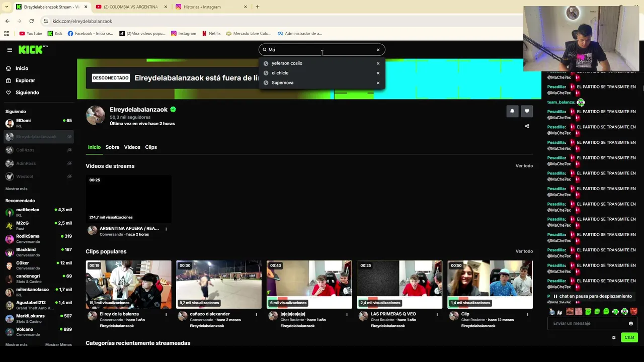Play 'El rey de la balanza' clip thumbnail
This screenshot has width=644, height=362.
pos(128,285)
